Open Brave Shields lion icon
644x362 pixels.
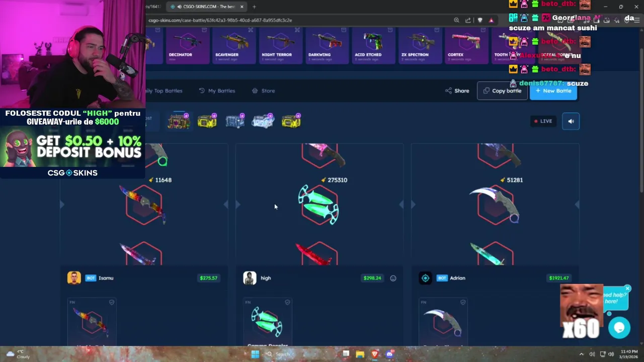point(480,20)
